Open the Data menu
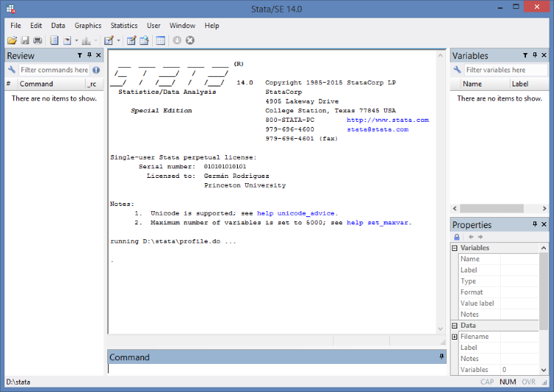Screen dimensions: 554x392 point(58,25)
